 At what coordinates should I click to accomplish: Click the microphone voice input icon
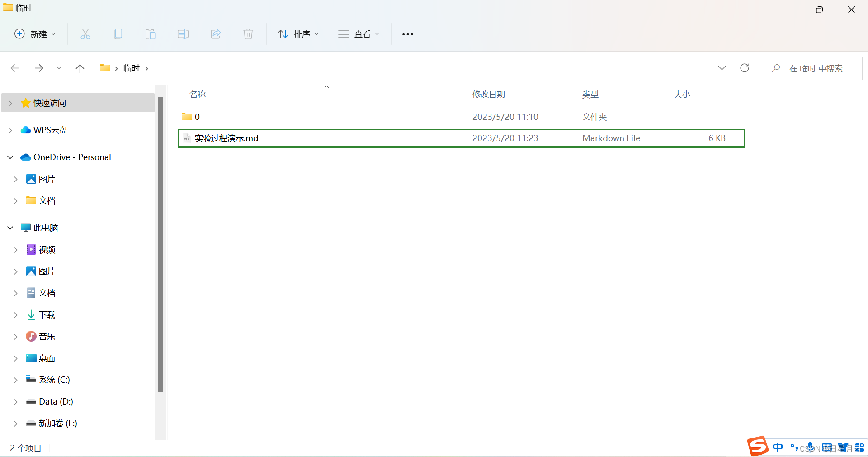(811, 447)
